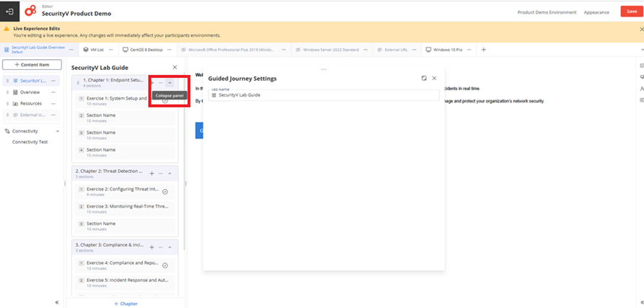This screenshot has width=644, height=308.
Task: Toggle the check circle on Exercise 4
Action: (165, 265)
